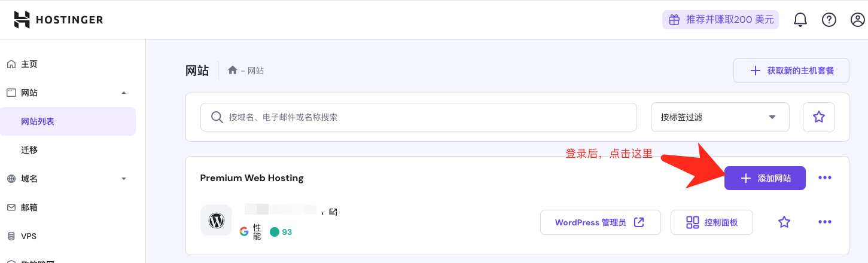868x263 pixels.
Task: Select 迁移 in the sidebar
Action: point(29,150)
